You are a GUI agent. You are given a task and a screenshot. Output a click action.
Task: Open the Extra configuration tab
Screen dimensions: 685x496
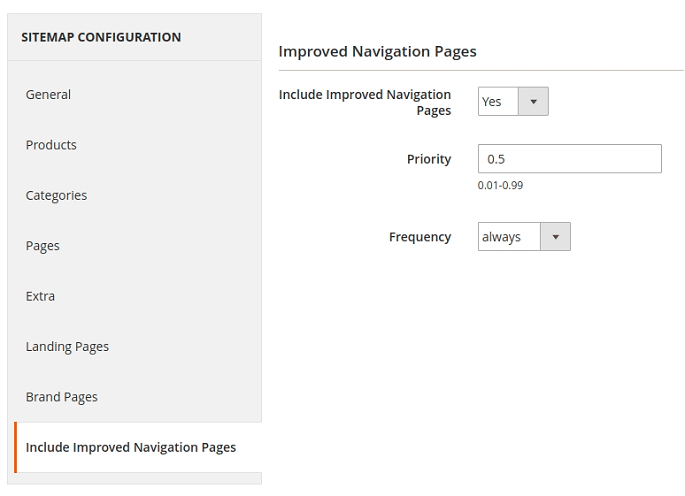click(40, 296)
